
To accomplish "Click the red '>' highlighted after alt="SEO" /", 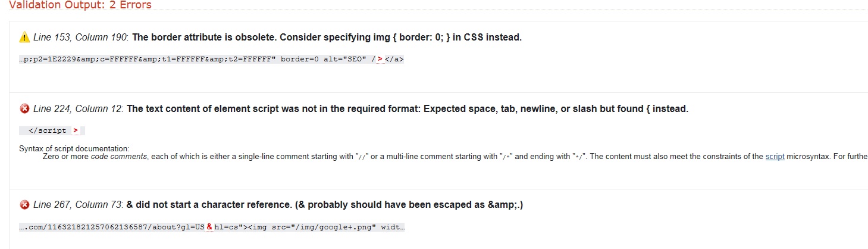I will 380,59.
